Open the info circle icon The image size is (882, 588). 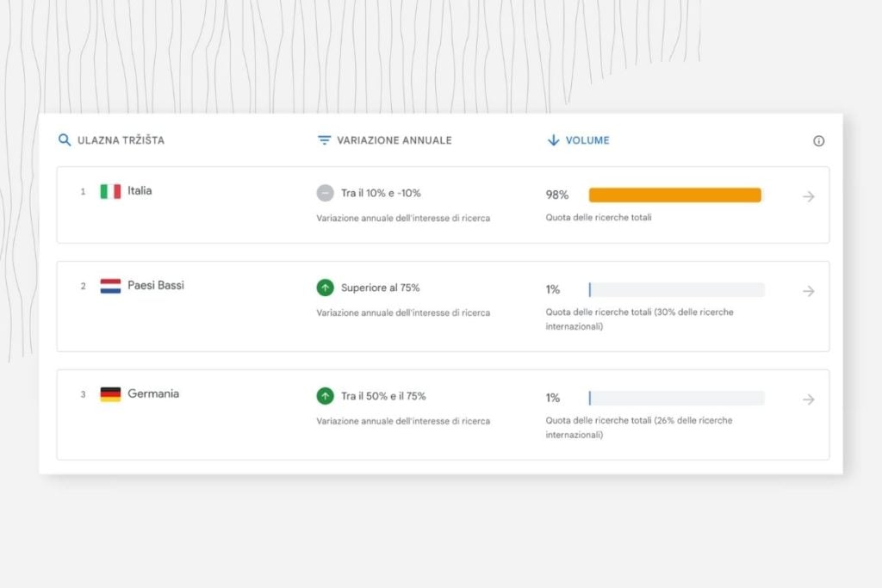coord(819,141)
